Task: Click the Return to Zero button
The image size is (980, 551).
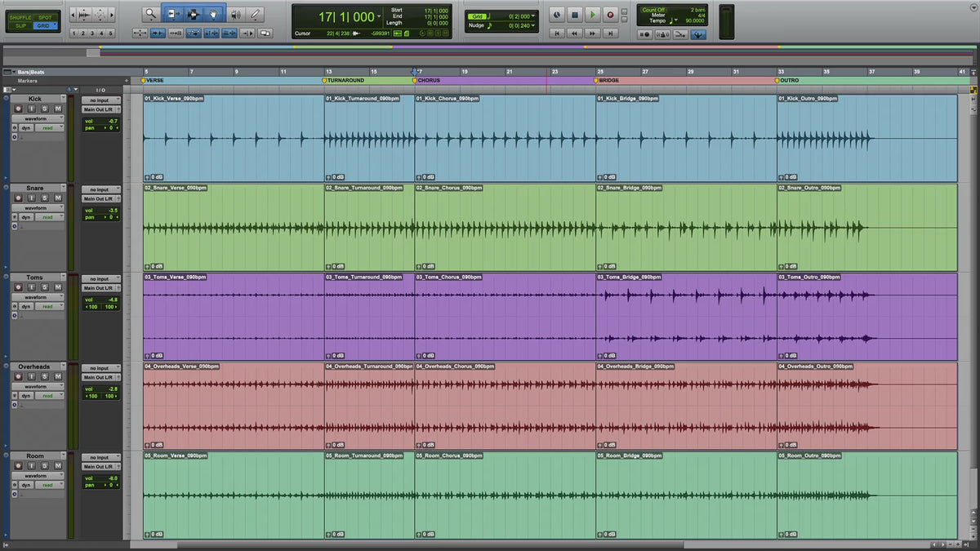Action: tap(557, 33)
